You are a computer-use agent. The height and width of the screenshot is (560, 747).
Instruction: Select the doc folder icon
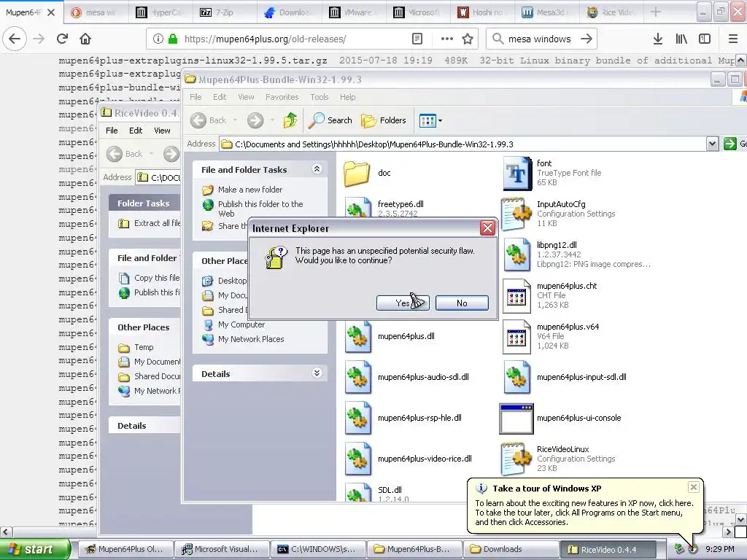[357, 174]
